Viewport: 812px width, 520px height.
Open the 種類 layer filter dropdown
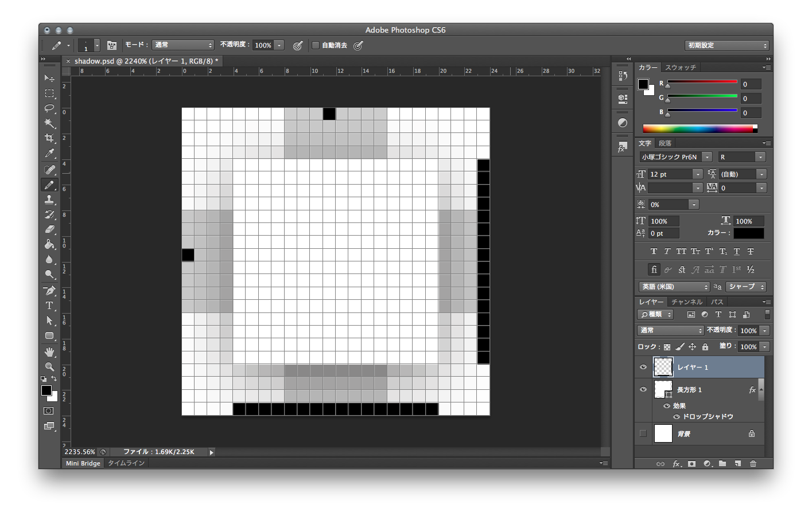click(x=655, y=315)
